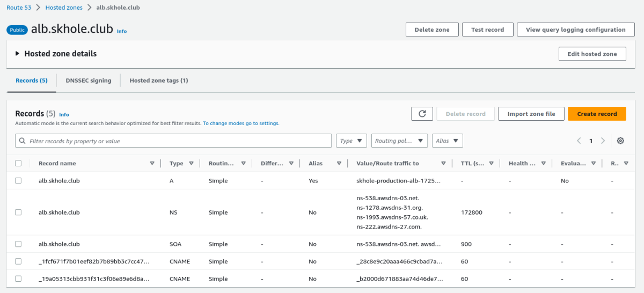Focus the filter records search field
This screenshot has height=293, width=644.
(x=173, y=141)
